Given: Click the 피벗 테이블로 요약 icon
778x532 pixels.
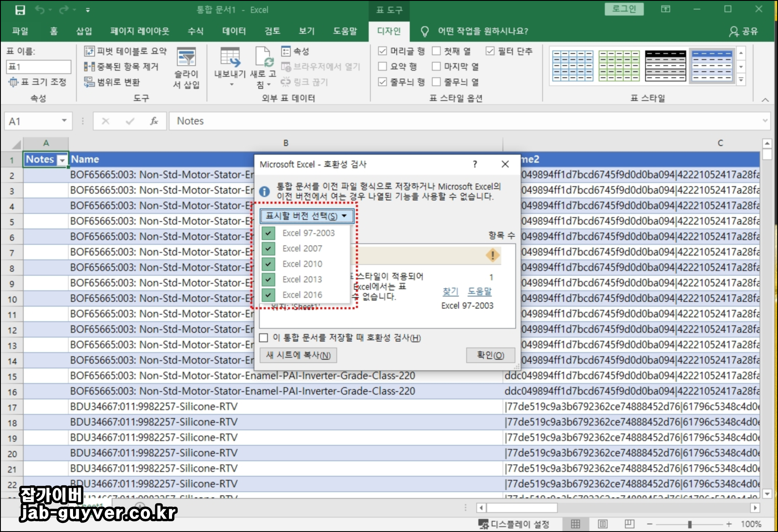Looking at the screenshot, I should click(89, 51).
